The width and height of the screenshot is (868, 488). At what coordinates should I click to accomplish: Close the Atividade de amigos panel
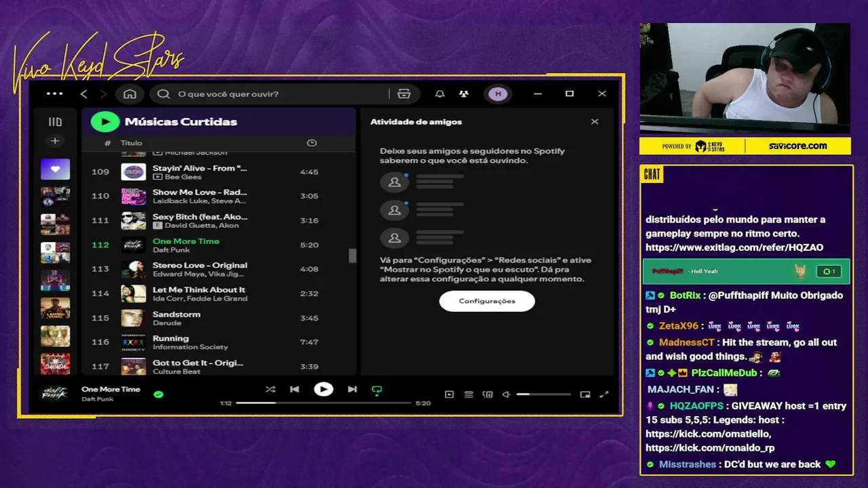[595, 122]
